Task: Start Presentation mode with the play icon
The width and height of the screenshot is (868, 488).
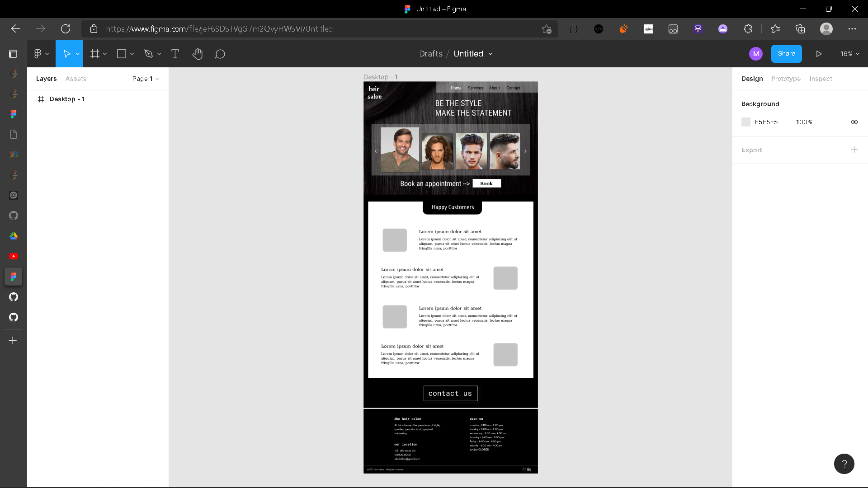Action: [818, 54]
